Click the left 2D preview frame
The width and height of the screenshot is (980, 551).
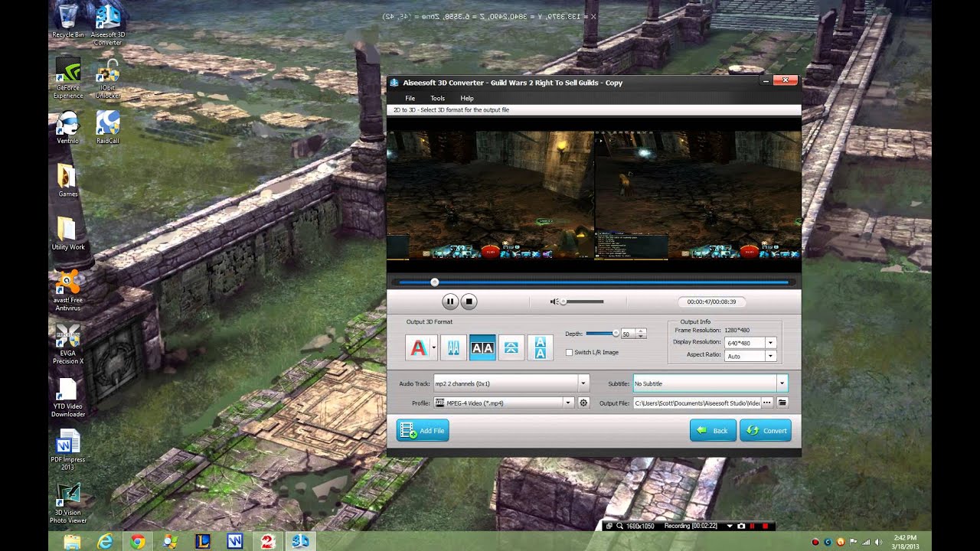(x=490, y=195)
